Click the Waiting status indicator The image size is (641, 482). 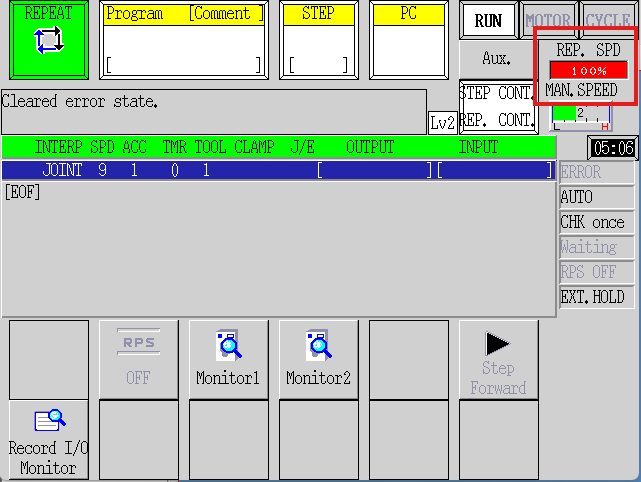click(596, 247)
